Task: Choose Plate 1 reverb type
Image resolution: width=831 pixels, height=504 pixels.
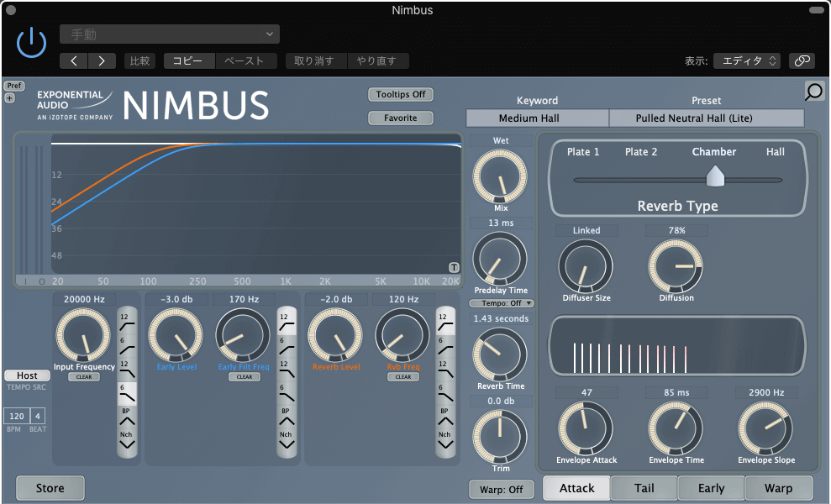Action: click(583, 152)
